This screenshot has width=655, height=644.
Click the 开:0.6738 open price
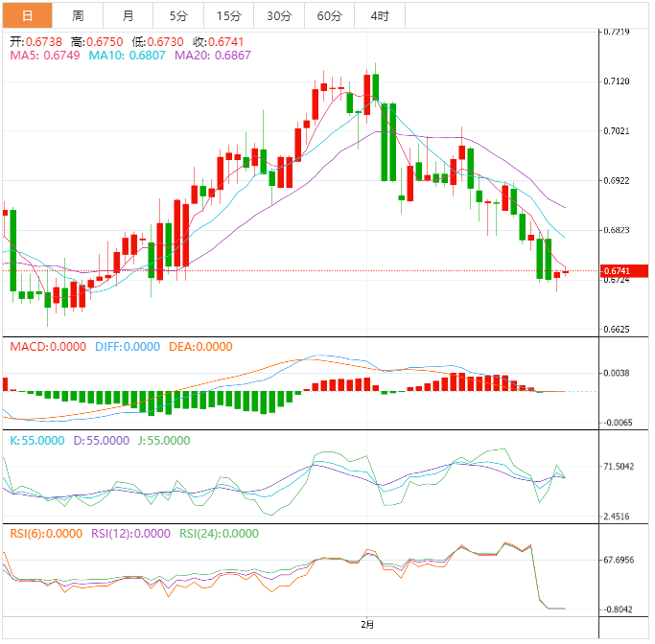35,42
